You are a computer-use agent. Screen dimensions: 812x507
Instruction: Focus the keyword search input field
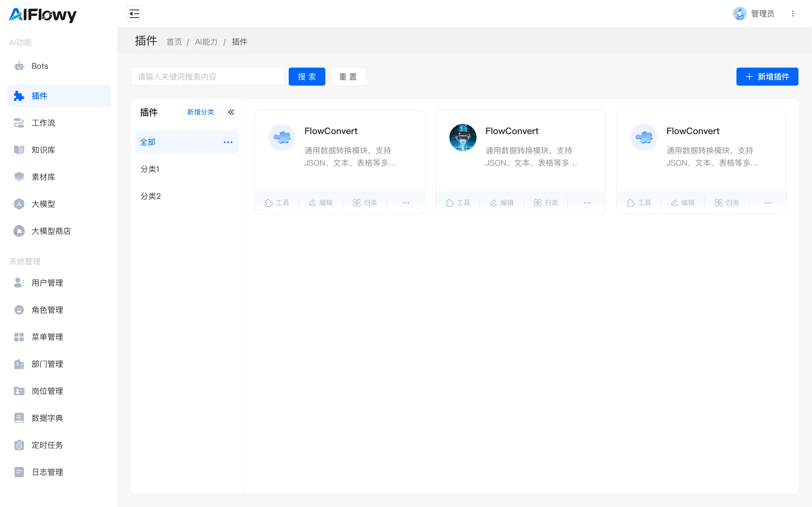207,76
